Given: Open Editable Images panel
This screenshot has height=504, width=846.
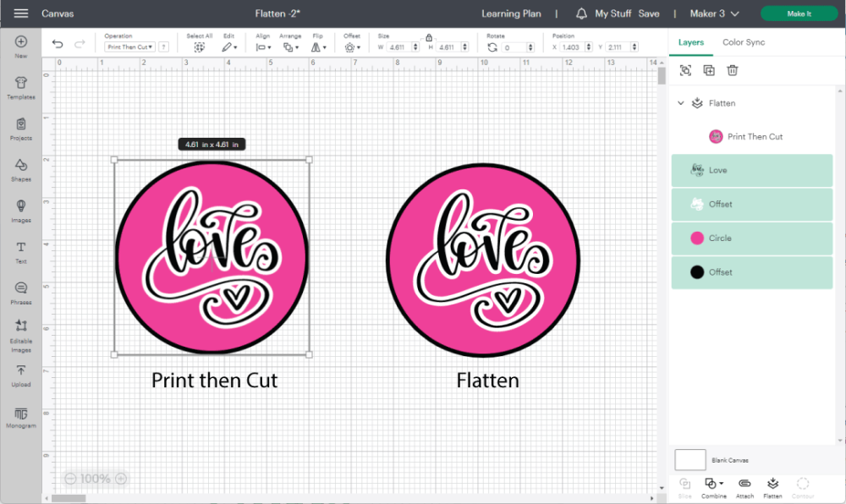Looking at the screenshot, I should pos(21,335).
